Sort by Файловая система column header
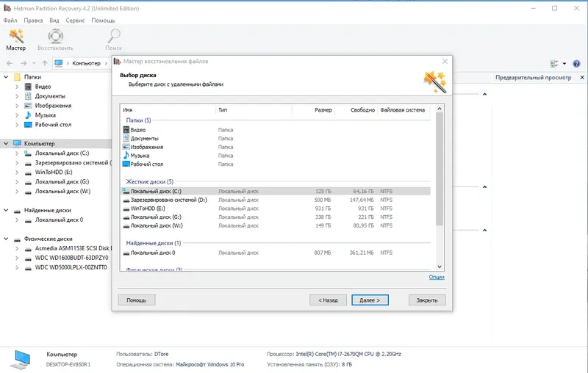Image resolution: width=588 pixels, height=373 pixels. pyautogui.click(x=404, y=109)
